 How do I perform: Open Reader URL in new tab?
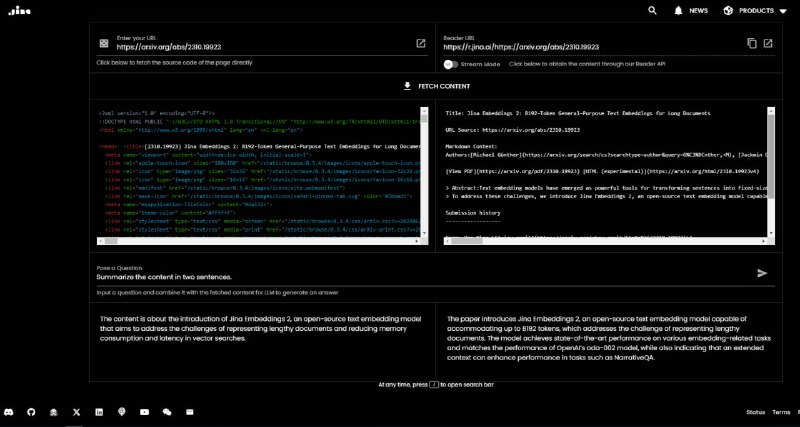click(x=768, y=43)
